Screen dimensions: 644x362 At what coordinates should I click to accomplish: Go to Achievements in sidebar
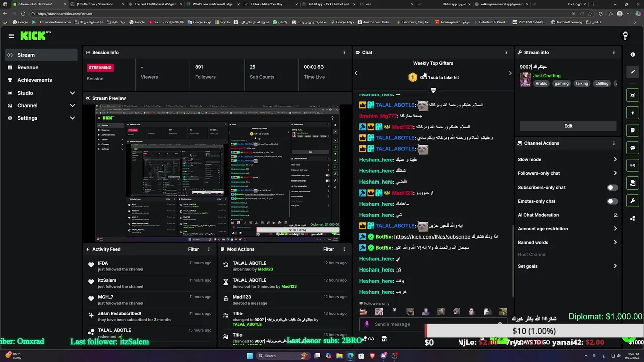[42, 80]
